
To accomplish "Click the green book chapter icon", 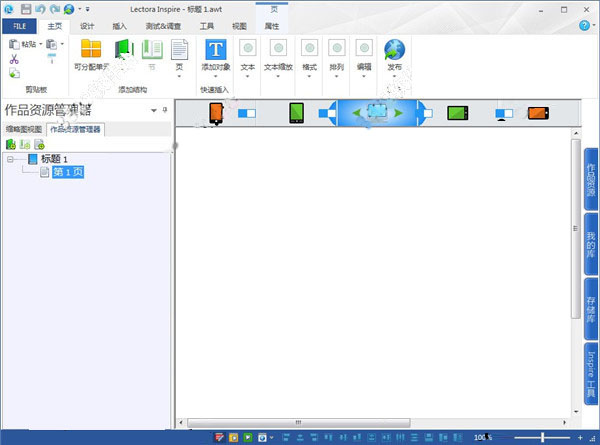I will [124, 49].
